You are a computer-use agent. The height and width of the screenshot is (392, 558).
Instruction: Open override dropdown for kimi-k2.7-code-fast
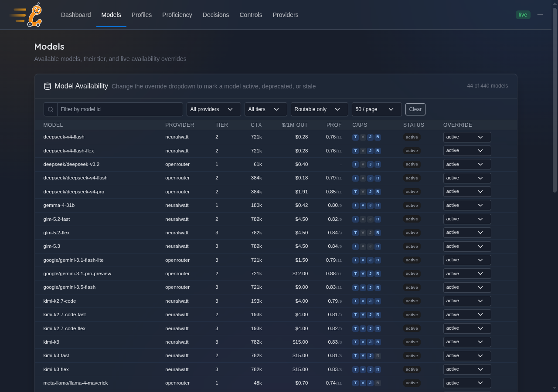click(467, 314)
